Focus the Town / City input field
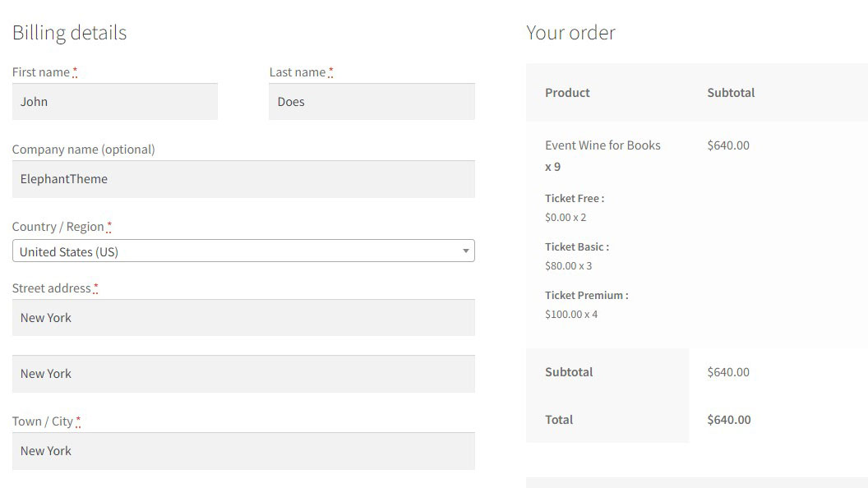 [x=243, y=451]
